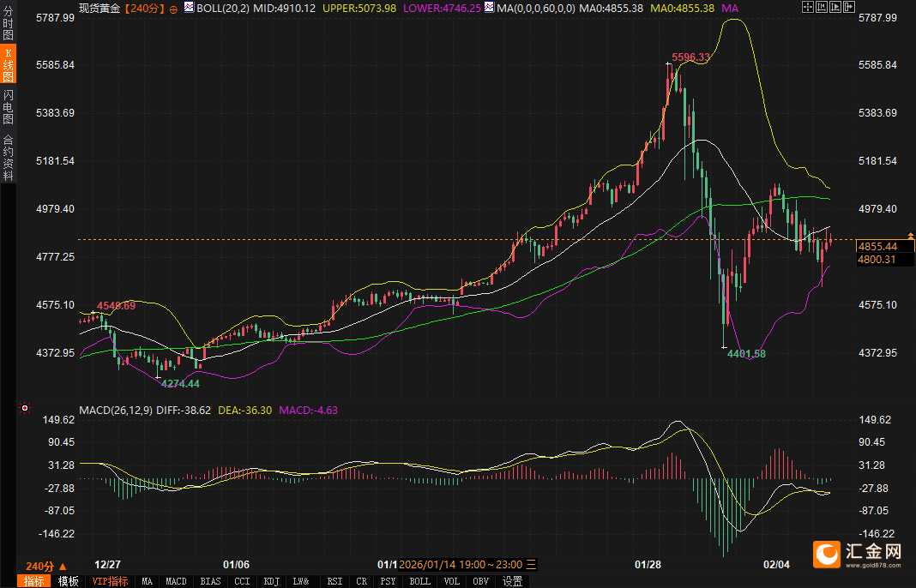Click the VIP指标 button

(x=111, y=581)
